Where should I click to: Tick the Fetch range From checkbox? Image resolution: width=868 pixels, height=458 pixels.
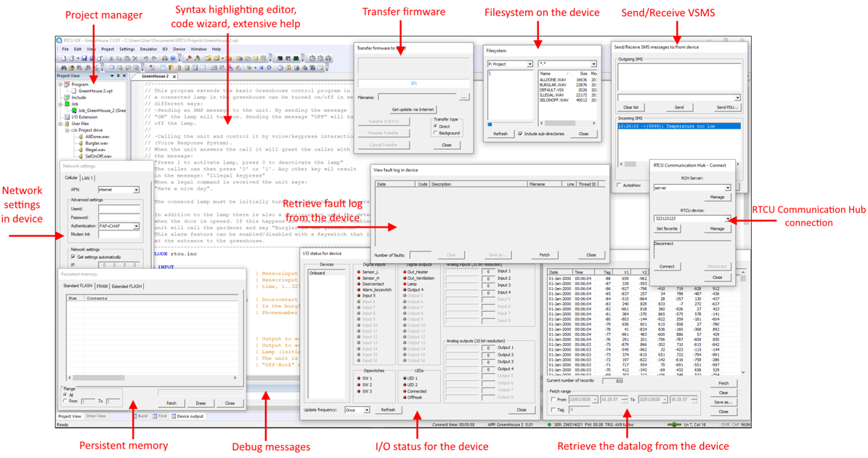553,399
